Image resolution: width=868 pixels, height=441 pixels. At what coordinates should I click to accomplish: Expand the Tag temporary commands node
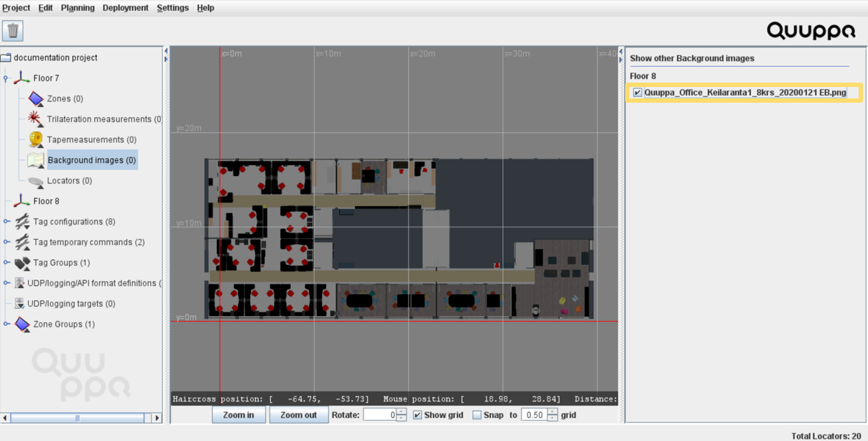pyautogui.click(x=6, y=242)
